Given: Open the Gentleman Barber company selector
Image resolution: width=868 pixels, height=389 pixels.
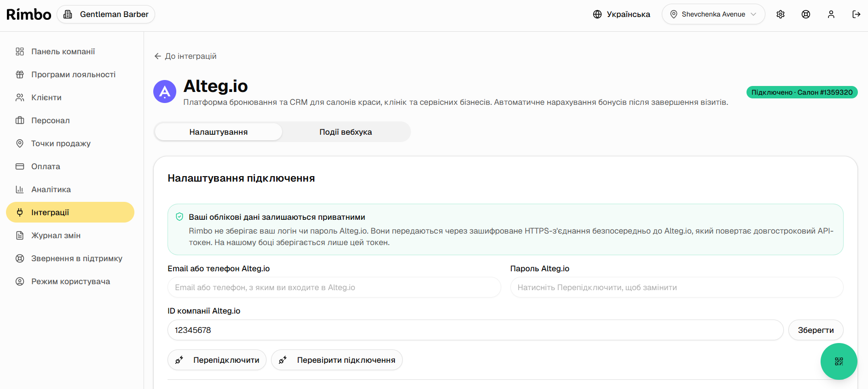Looking at the screenshot, I should 106,14.
